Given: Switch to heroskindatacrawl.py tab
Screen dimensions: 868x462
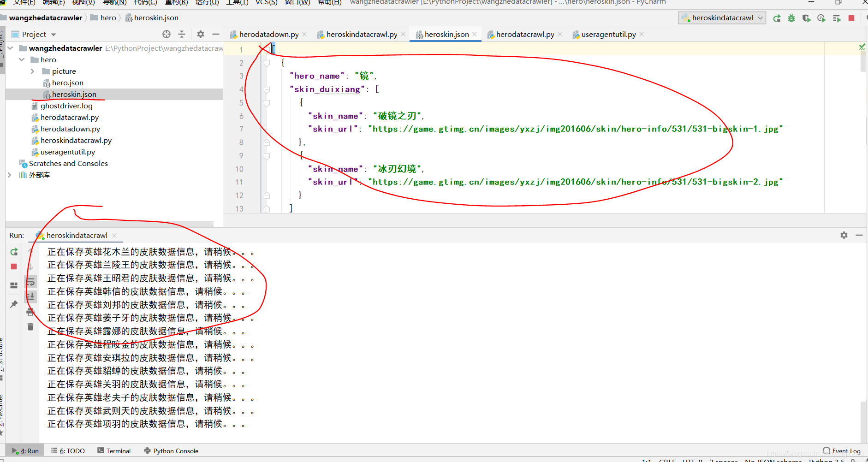Looking at the screenshot, I should click(x=362, y=34).
